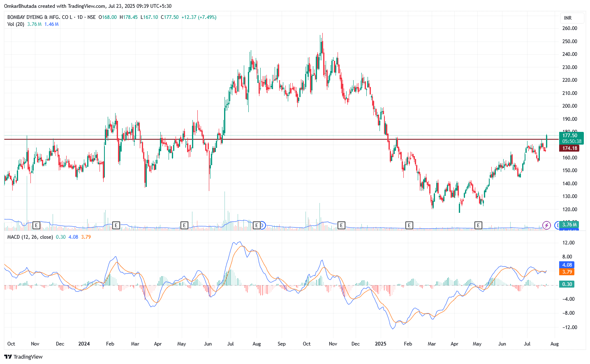Click the blue dividend circle beside August 2024 earnings
Image resolution: width=590 pixels, height=364 pixels.
tap(263, 225)
